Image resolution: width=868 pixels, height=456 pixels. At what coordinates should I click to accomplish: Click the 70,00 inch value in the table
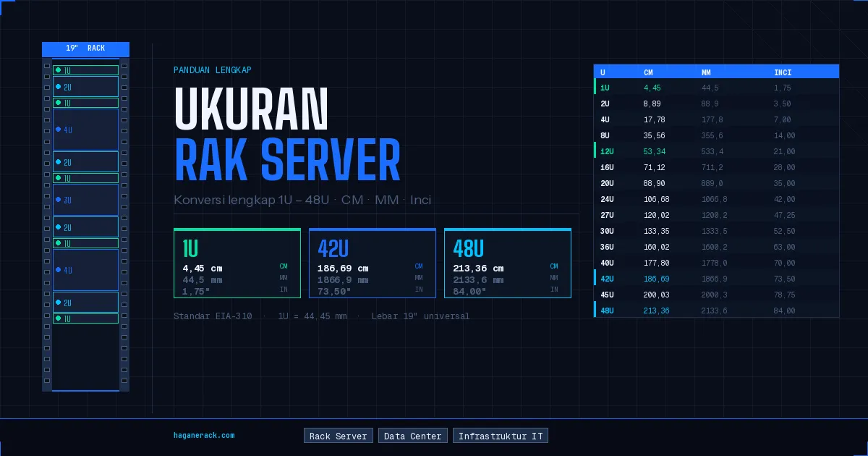coord(784,263)
